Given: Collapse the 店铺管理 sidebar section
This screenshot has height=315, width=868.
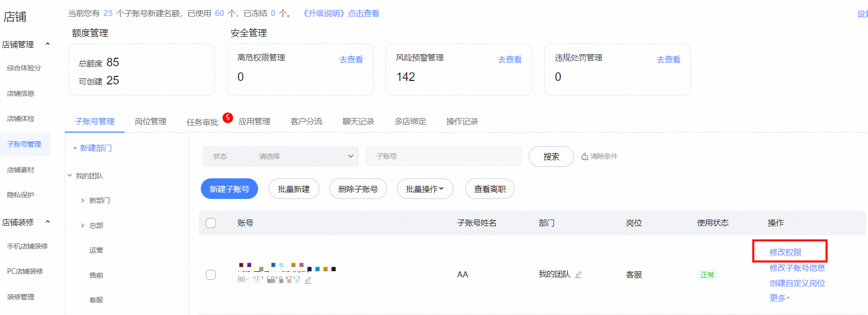Looking at the screenshot, I should coord(48,44).
